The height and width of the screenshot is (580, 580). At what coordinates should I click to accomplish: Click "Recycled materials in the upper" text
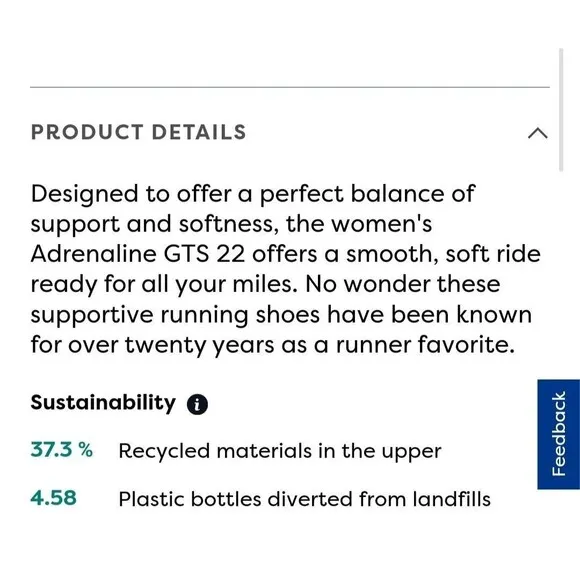click(x=280, y=451)
